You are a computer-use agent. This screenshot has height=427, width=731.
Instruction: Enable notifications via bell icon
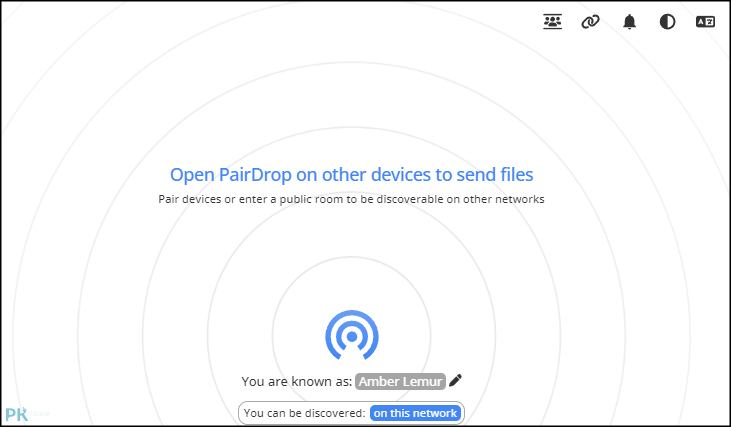(x=629, y=21)
